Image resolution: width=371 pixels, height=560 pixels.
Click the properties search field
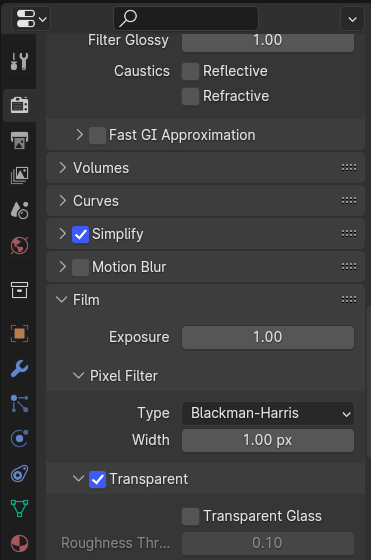coord(186,18)
